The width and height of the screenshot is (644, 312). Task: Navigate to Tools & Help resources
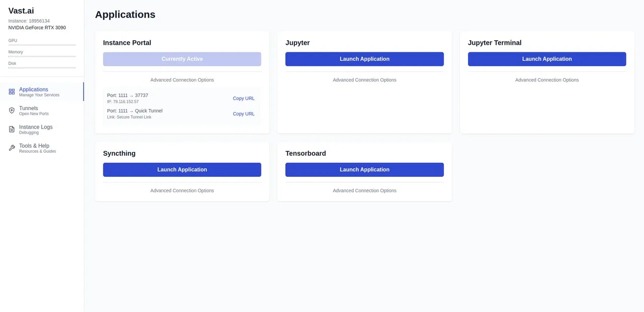pos(34,148)
